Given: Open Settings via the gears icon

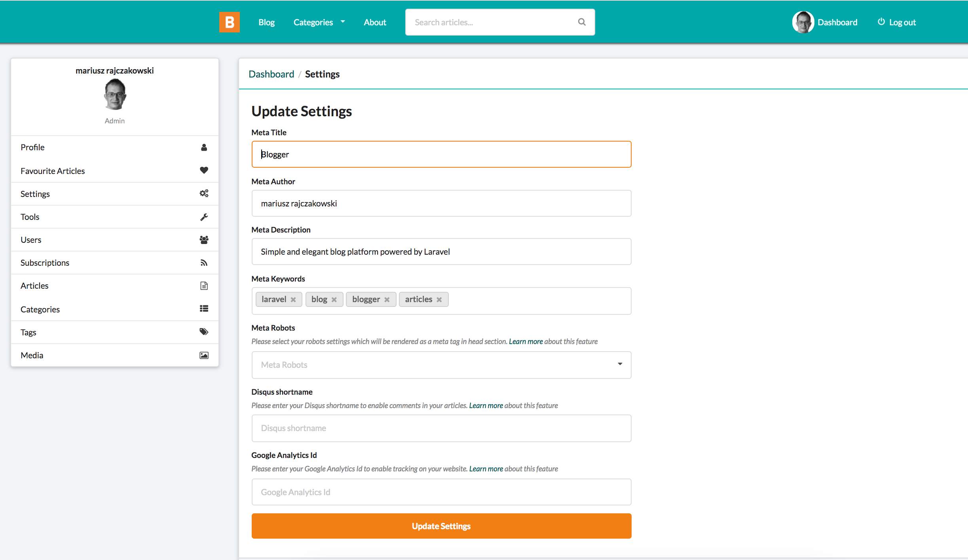Looking at the screenshot, I should coord(204,193).
